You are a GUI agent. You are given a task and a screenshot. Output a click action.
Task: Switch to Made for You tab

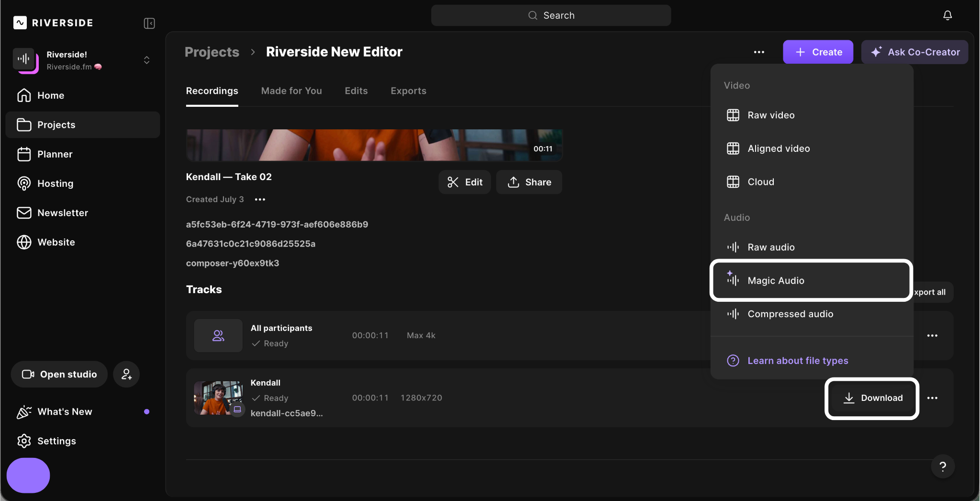coord(291,91)
